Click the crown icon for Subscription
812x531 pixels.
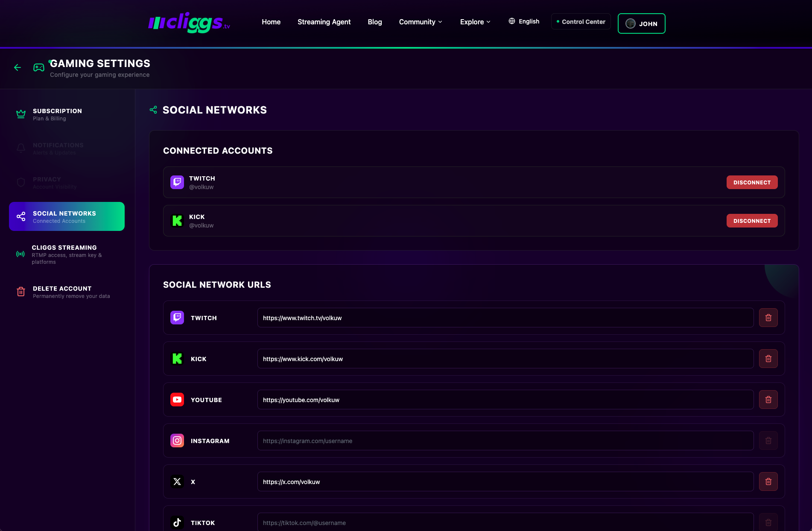[21, 114]
